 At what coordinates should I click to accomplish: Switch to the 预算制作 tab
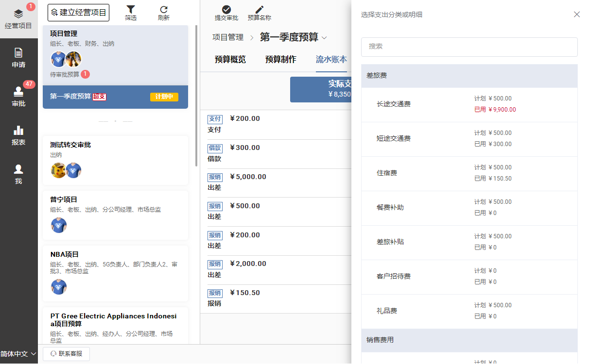[280, 60]
